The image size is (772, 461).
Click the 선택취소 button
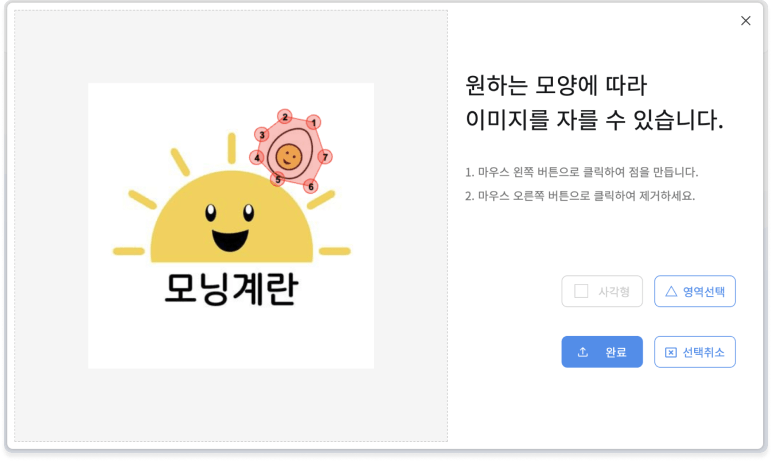(x=695, y=352)
